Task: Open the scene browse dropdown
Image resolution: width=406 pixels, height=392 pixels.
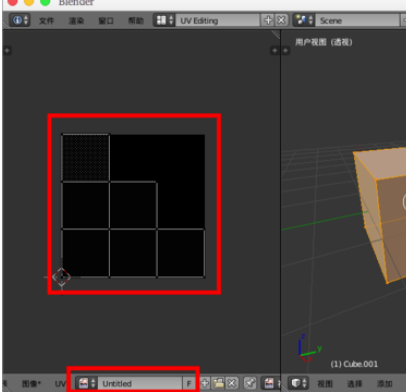Action: [304, 20]
